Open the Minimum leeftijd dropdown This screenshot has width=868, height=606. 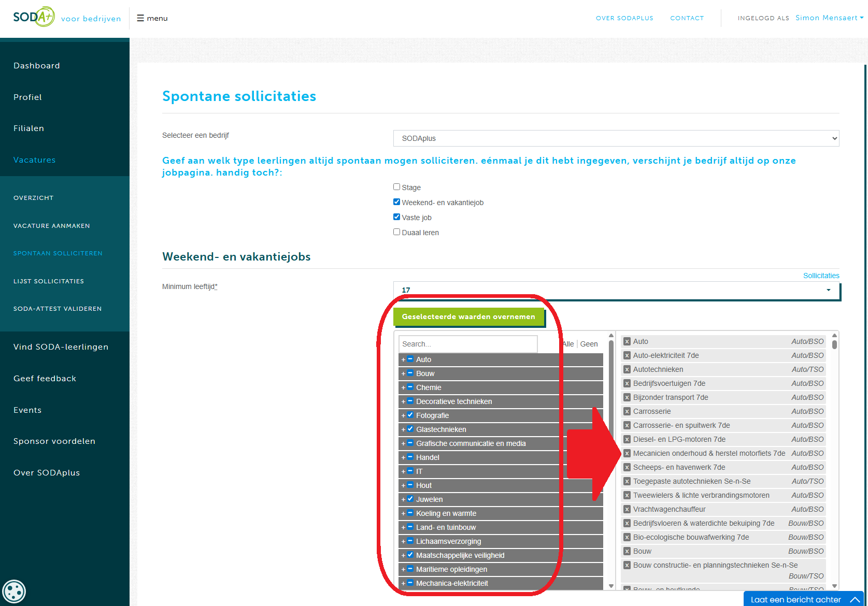tap(616, 290)
